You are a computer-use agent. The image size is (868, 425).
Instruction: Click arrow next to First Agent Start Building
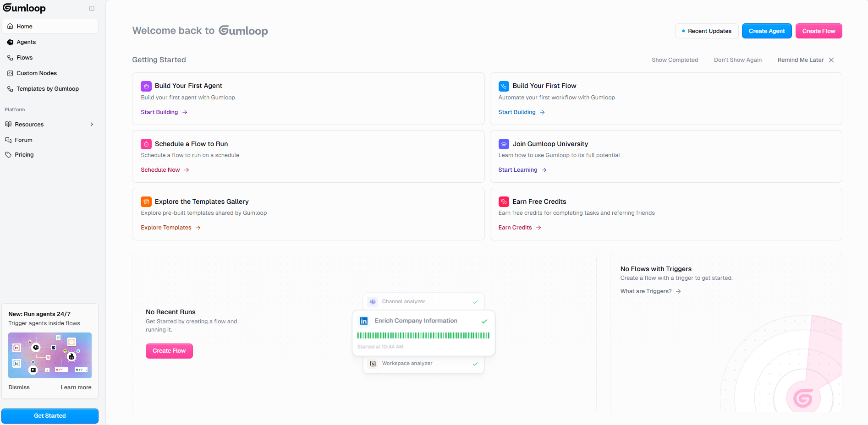pos(185,112)
